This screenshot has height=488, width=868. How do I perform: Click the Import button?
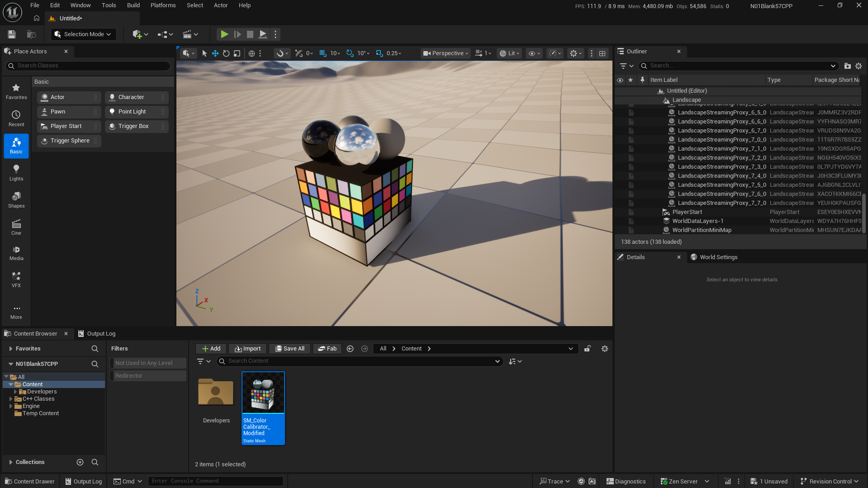pos(248,349)
